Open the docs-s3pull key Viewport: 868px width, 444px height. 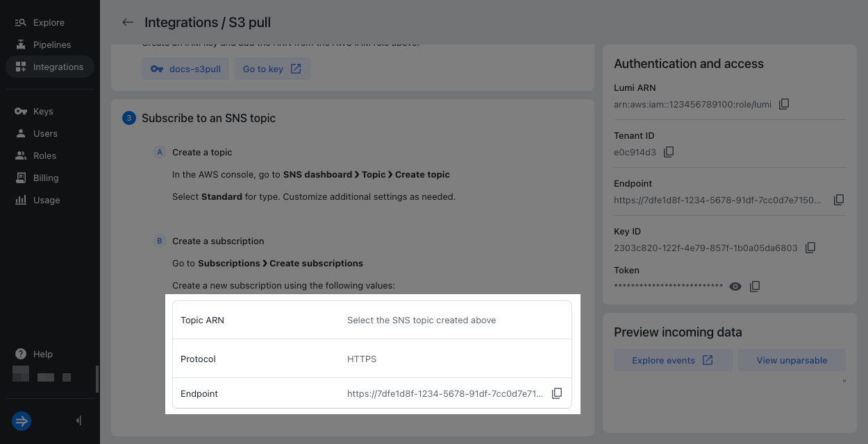(185, 68)
